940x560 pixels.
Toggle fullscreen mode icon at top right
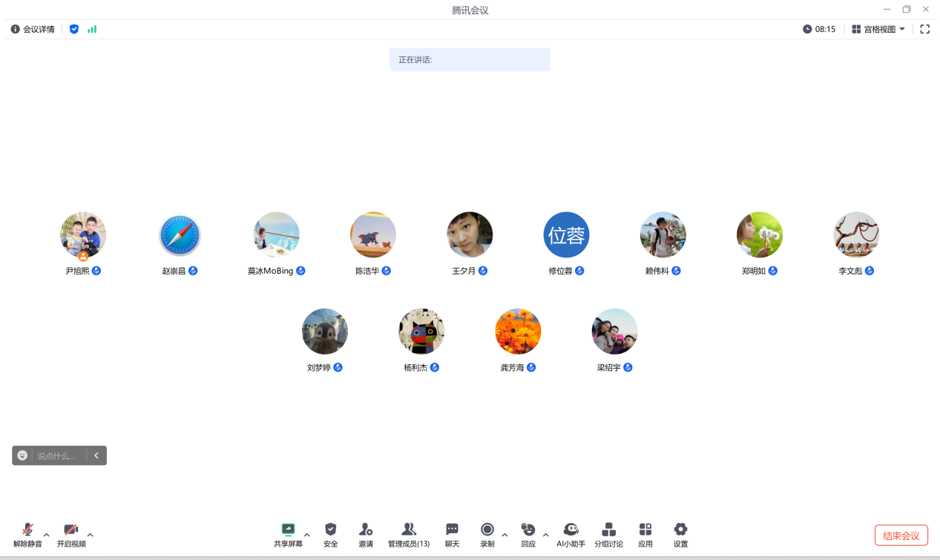pos(924,29)
